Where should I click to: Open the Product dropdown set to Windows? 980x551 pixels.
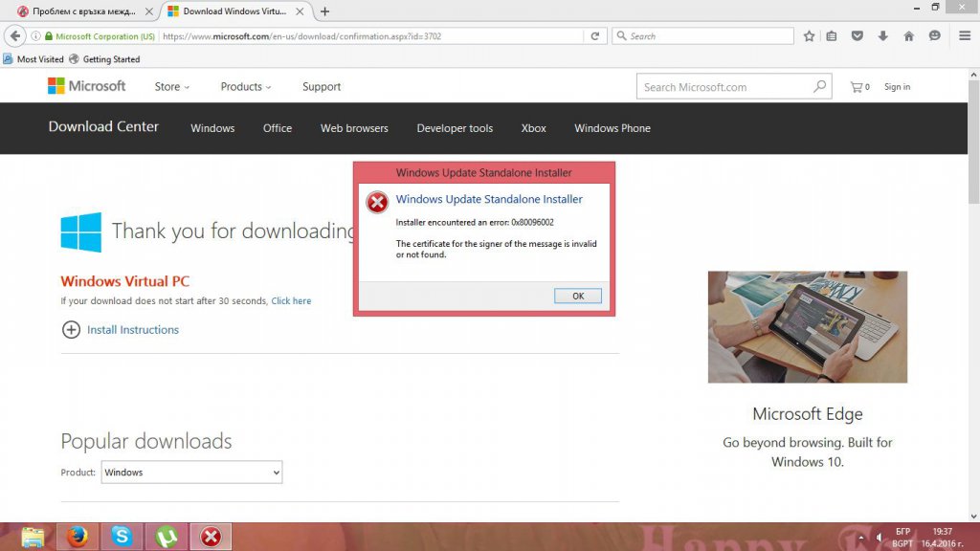pyautogui.click(x=191, y=473)
